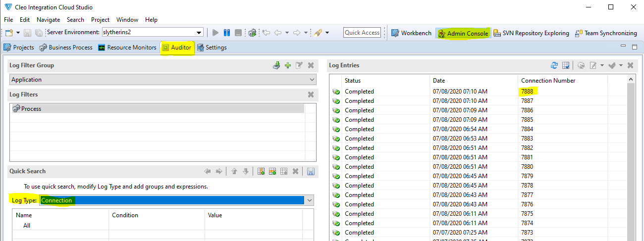Screen dimensions: 644x241
Task: Click the Quick Search remove X icon
Action: [295, 171]
